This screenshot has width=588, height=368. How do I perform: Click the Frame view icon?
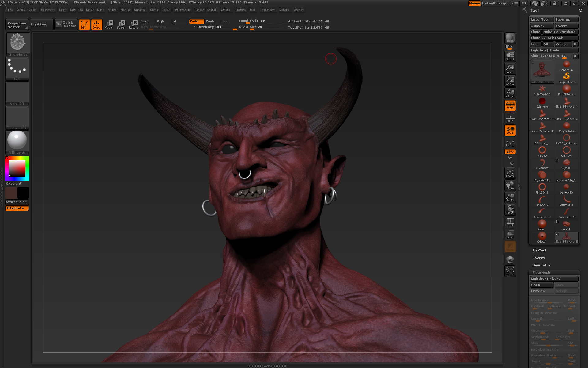pos(510,173)
